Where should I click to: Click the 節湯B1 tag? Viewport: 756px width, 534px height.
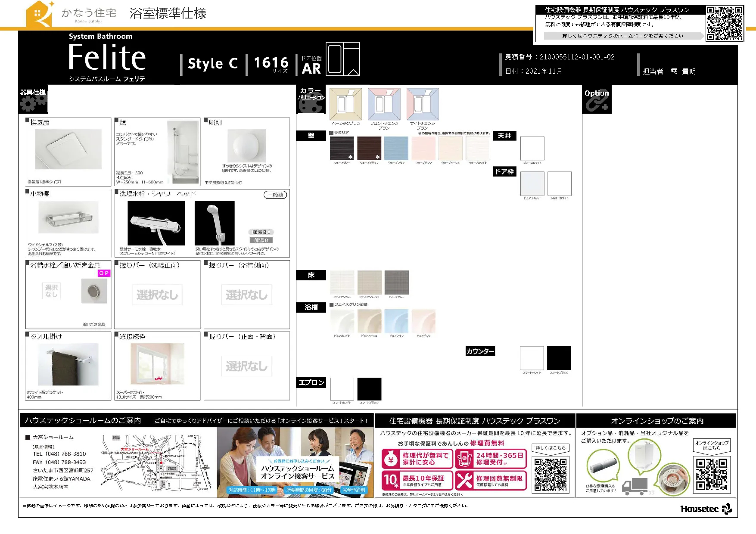(x=261, y=232)
